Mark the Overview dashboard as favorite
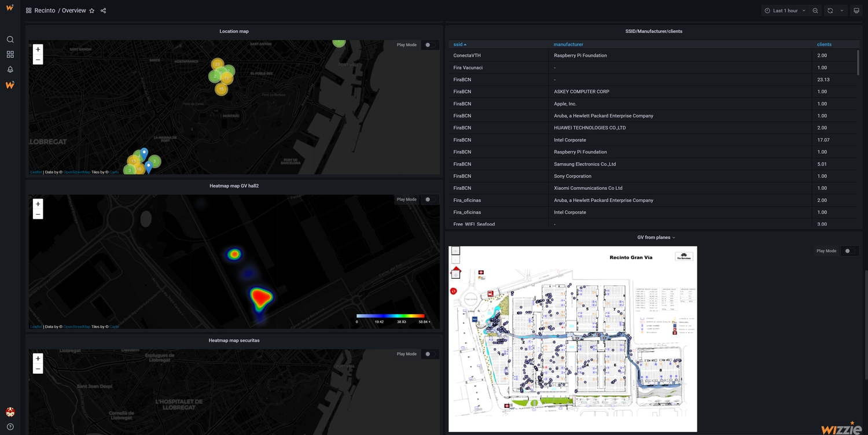 (91, 10)
